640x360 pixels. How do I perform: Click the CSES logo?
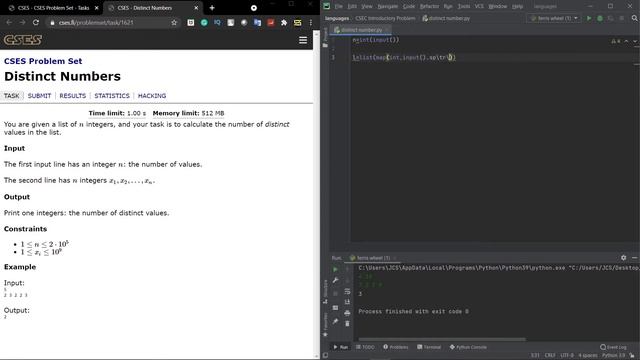(x=23, y=40)
